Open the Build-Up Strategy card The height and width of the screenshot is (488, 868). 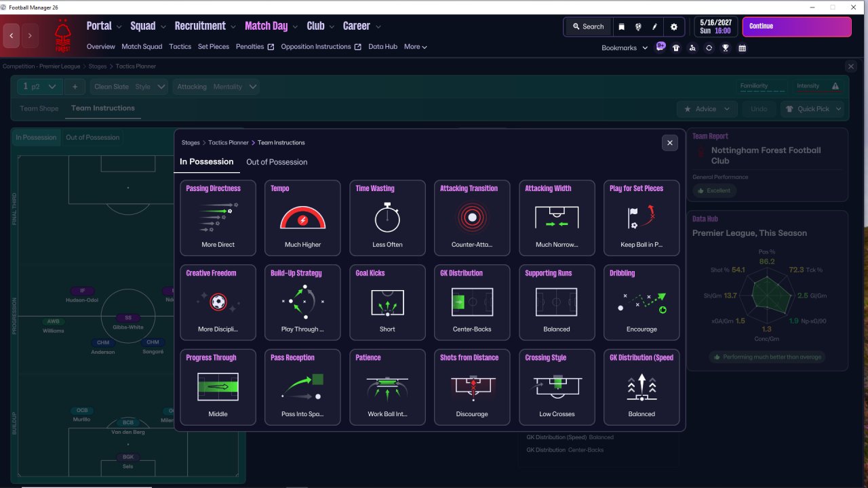pyautogui.click(x=302, y=302)
